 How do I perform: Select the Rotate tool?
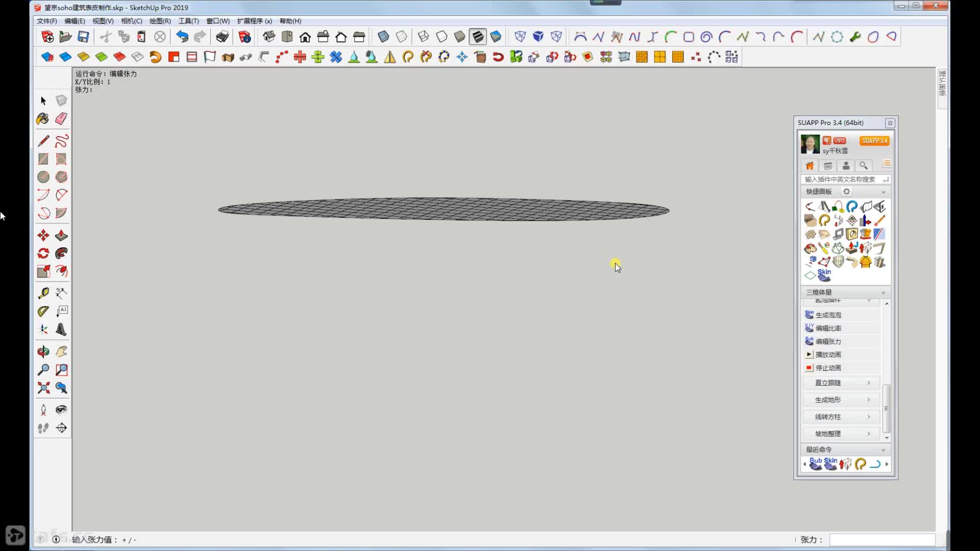coord(43,254)
